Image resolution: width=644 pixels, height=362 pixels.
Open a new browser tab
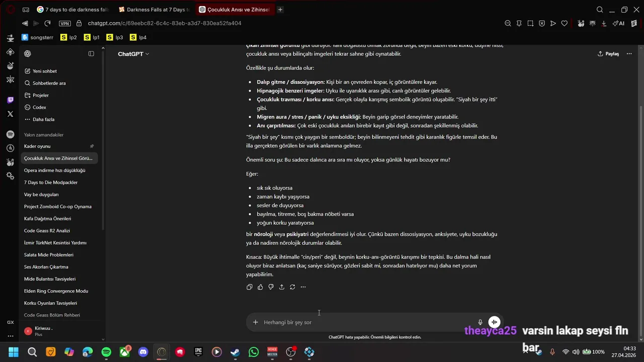[x=280, y=10]
